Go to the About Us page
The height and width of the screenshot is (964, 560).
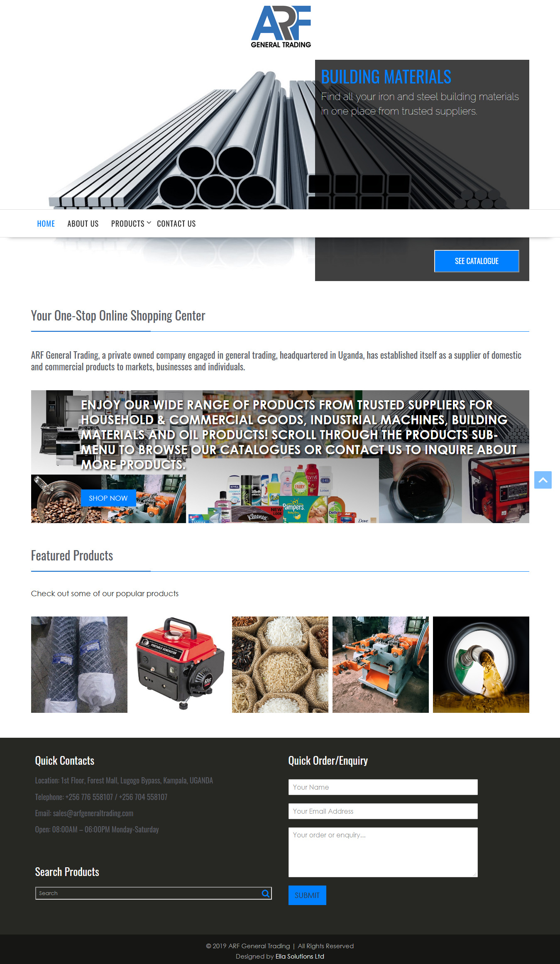coord(83,224)
